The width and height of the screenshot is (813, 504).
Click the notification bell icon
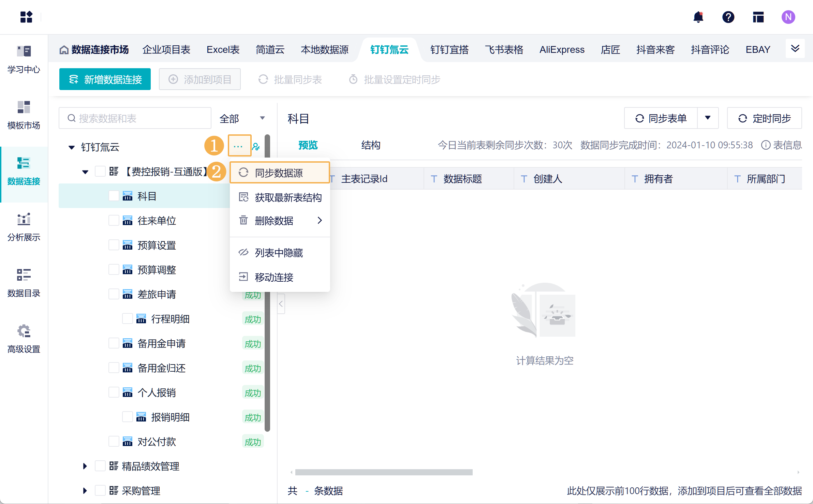pos(698,17)
